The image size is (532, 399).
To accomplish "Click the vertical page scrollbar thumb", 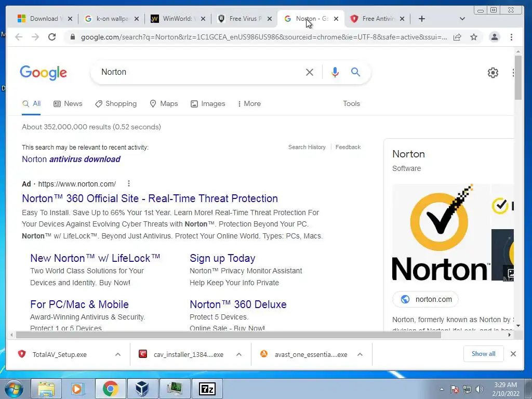I will [518, 77].
